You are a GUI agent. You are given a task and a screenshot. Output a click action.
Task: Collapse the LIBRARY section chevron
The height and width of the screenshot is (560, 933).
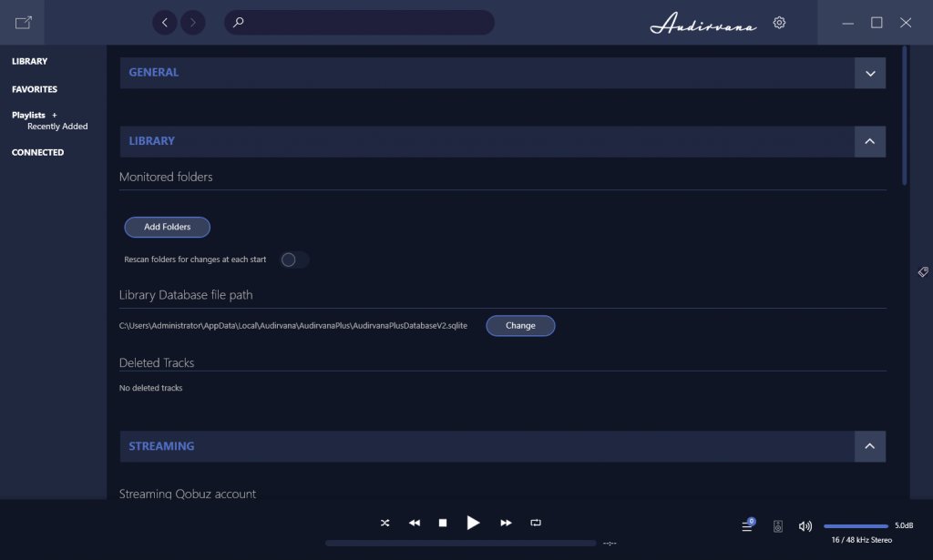click(870, 141)
